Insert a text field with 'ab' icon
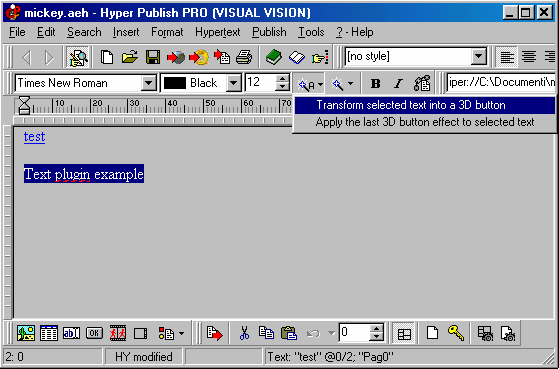The height and width of the screenshot is (369, 559). point(72,333)
